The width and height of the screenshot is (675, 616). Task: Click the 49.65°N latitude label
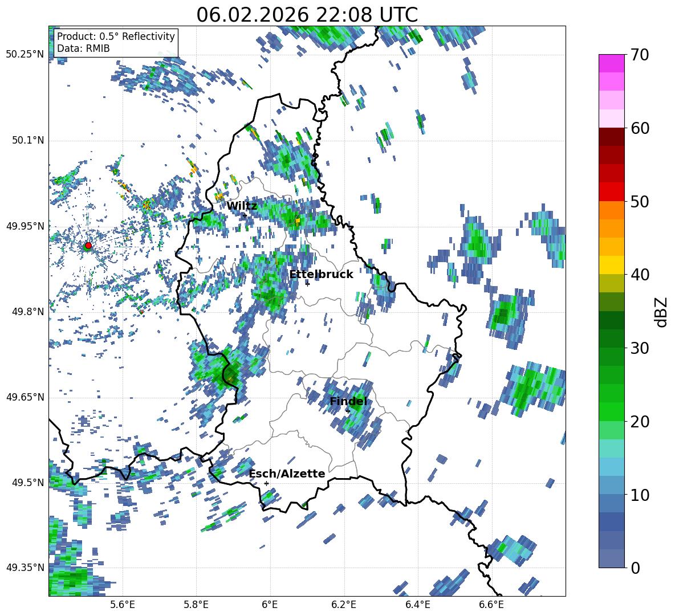click(26, 397)
